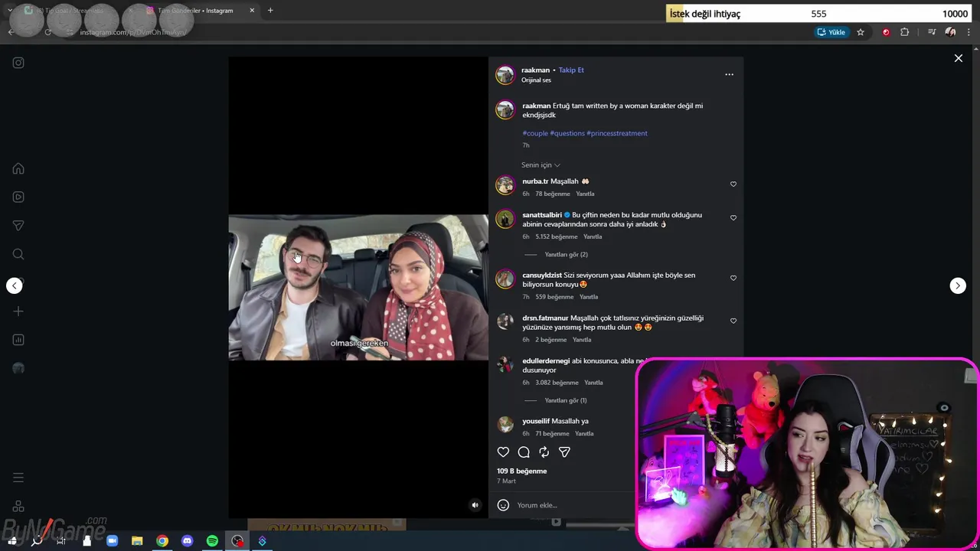The height and width of the screenshot is (551, 980).
Task: Open Chrome profile avatar
Action: pos(950,32)
